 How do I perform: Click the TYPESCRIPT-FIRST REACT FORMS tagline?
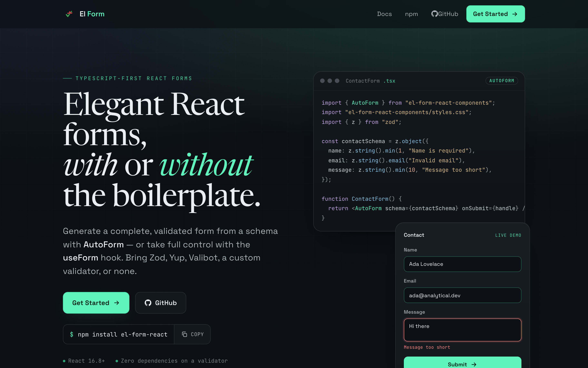tap(134, 78)
